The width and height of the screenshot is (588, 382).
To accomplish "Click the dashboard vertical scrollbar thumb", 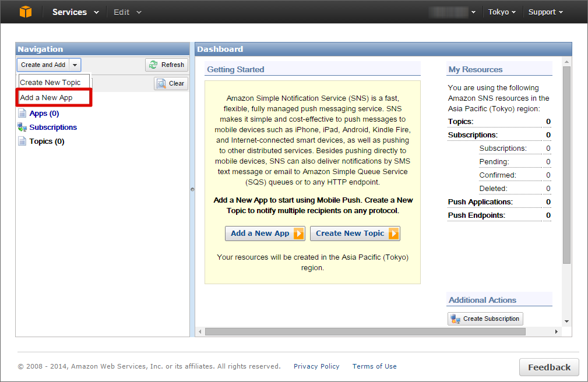I will (x=566, y=165).
